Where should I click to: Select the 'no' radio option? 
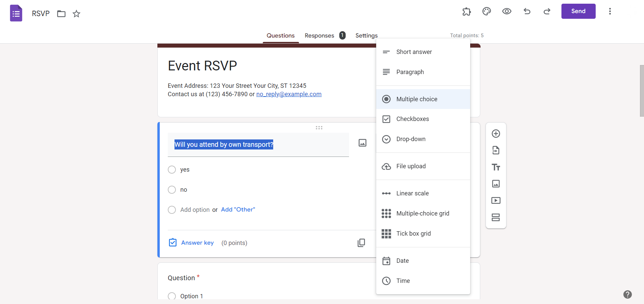click(172, 190)
